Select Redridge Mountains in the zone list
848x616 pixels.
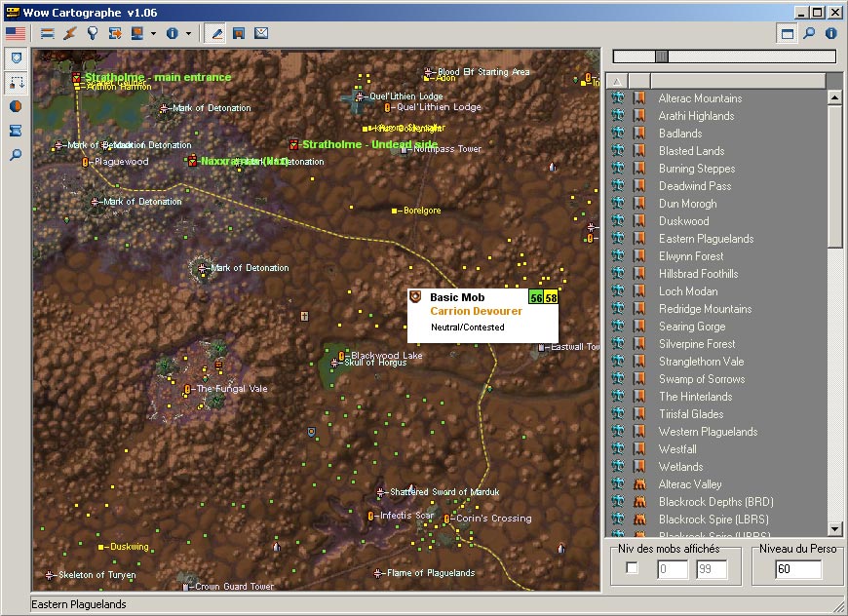coord(706,309)
